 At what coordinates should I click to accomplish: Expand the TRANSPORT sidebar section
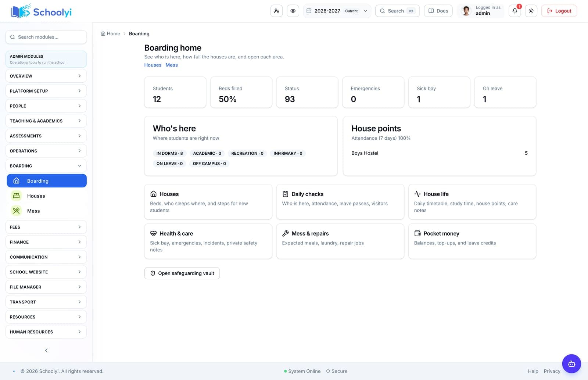point(46,302)
